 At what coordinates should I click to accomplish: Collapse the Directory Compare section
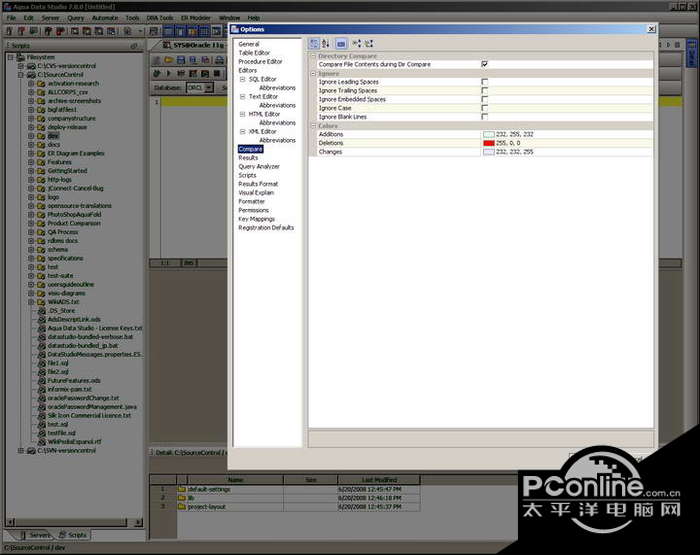pyautogui.click(x=313, y=56)
